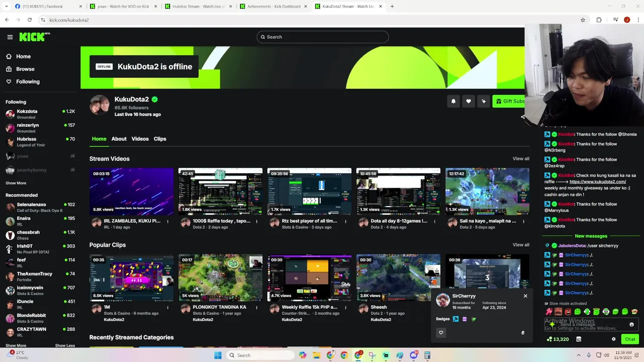Image resolution: width=644 pixels, height=362 pixels.
Task: Close the SirCherryy user card
Action: click(525, 296)
